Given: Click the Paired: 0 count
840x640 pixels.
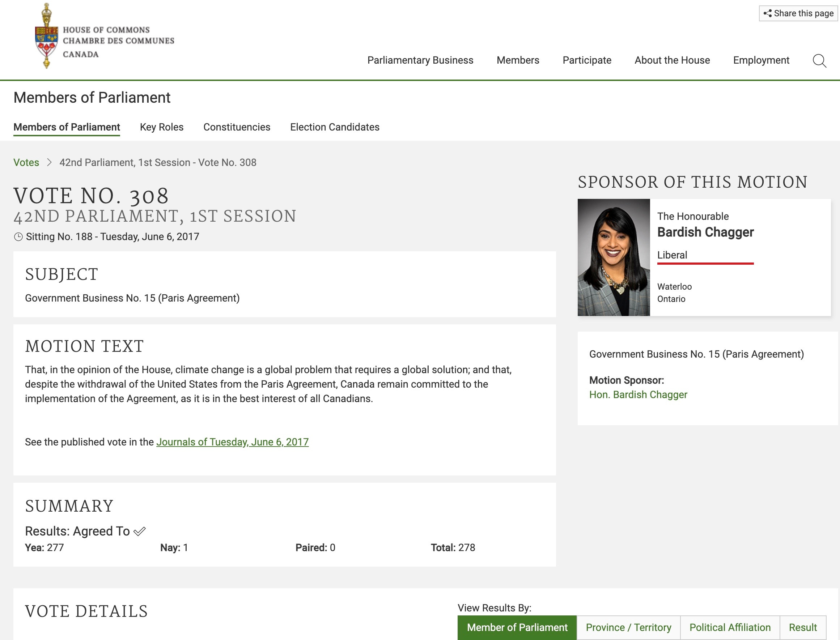Looking at the screenshot, I should pos(315,547).
